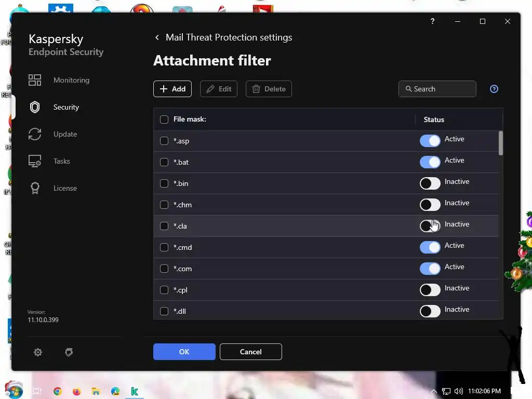Click the Mail Threat Protection settings breadcrumb

[229, 37]
